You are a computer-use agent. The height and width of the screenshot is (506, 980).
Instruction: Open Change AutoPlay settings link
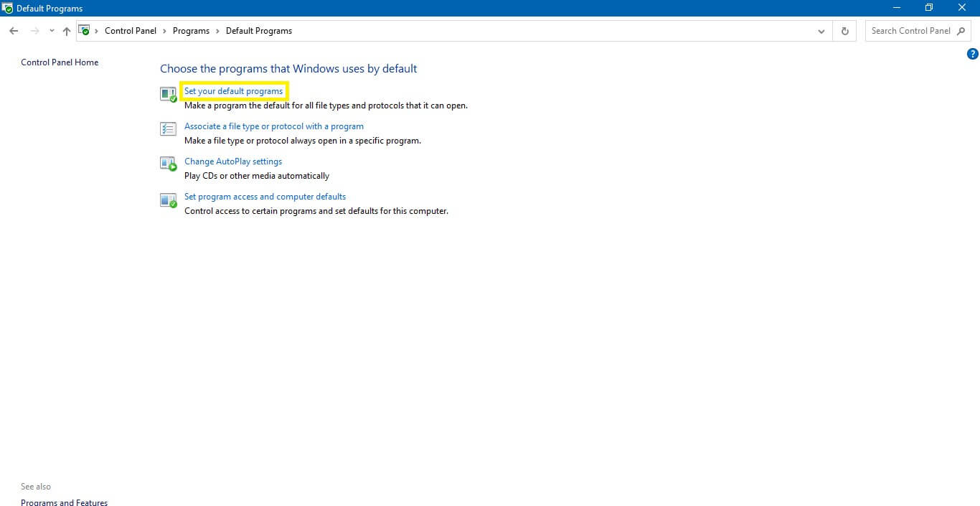click(233, 161)
